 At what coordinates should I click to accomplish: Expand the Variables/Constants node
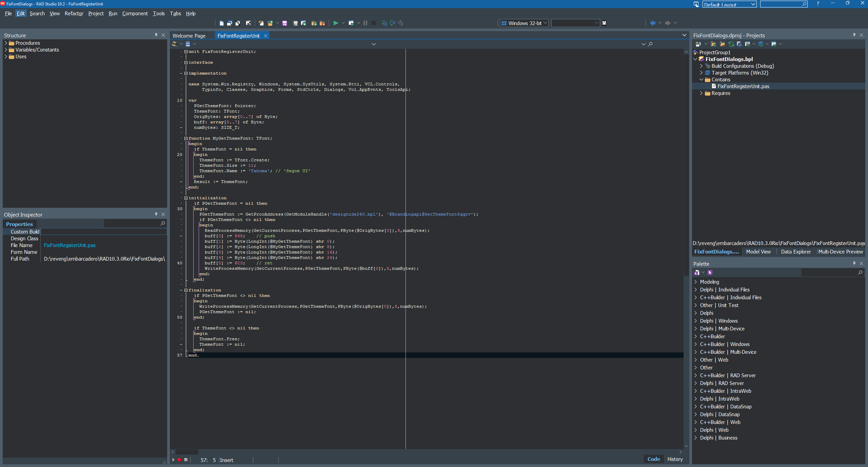(x=6, y=50)
